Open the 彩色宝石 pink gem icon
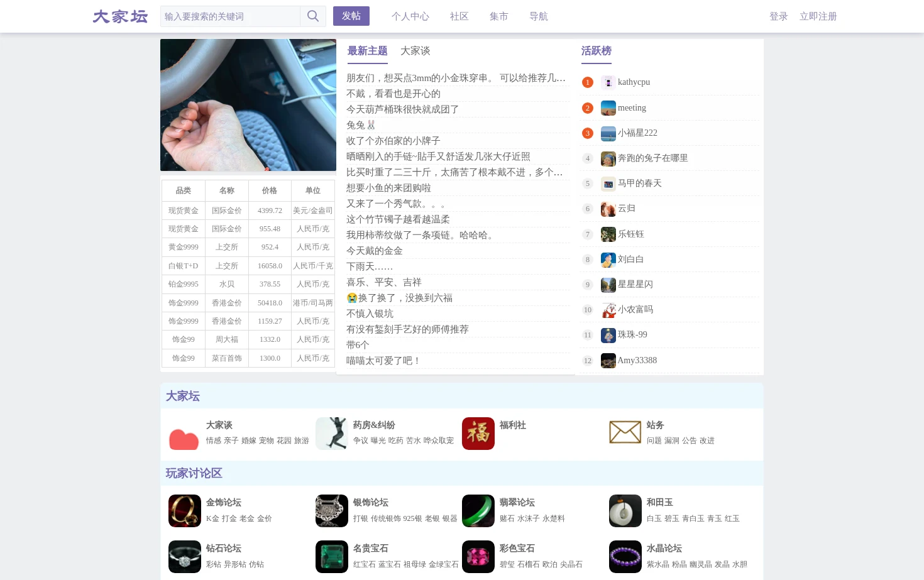 (x=478, y=557)
